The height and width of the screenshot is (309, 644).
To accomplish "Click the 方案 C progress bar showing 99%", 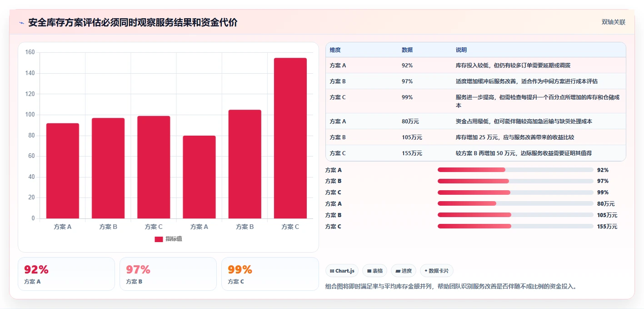I will (515, 192).
